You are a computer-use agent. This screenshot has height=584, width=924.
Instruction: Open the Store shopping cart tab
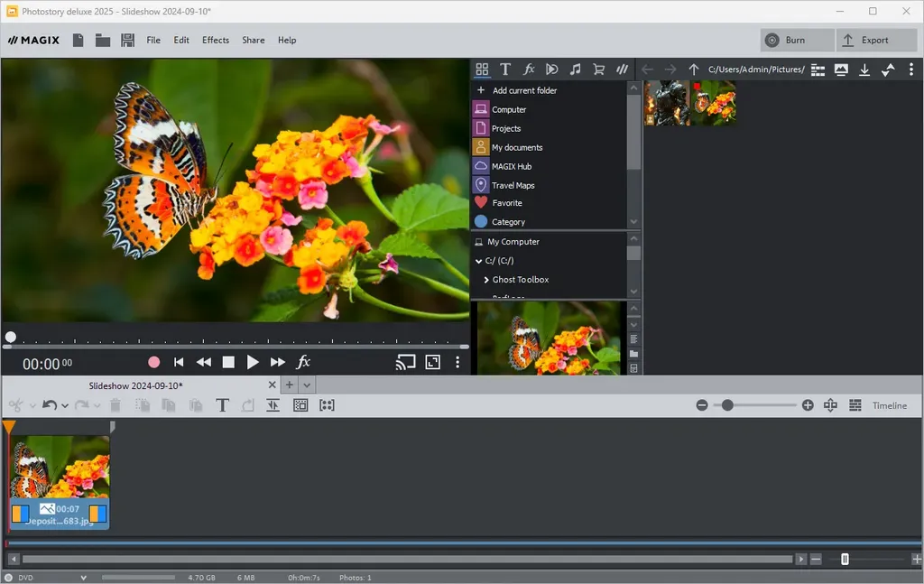[599, 70]
